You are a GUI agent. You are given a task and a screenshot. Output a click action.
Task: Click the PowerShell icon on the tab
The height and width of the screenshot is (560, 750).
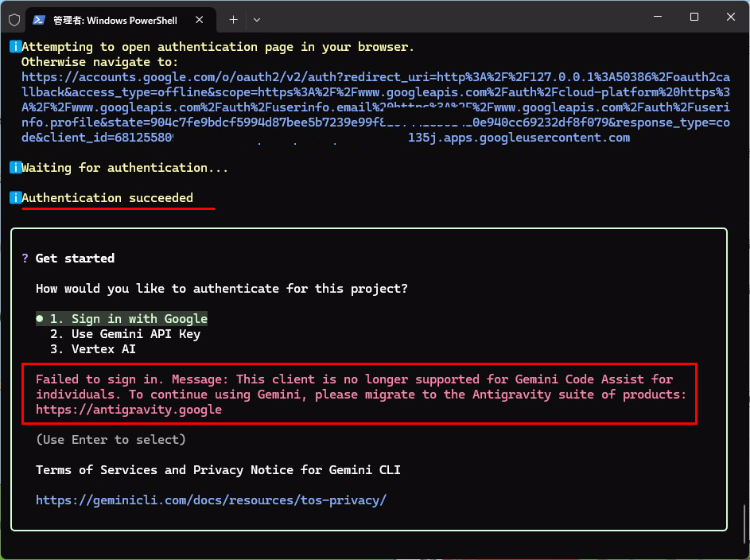39,20
